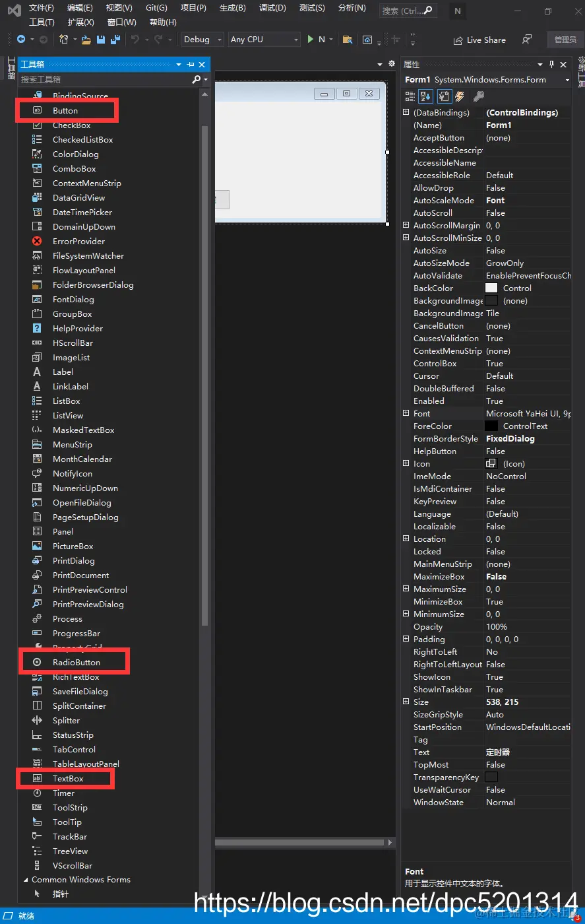This screenshot has height=924, width=585.
Task: Toggle auto-hide pin on Properties panel
Action: click(x=552, y=64)
